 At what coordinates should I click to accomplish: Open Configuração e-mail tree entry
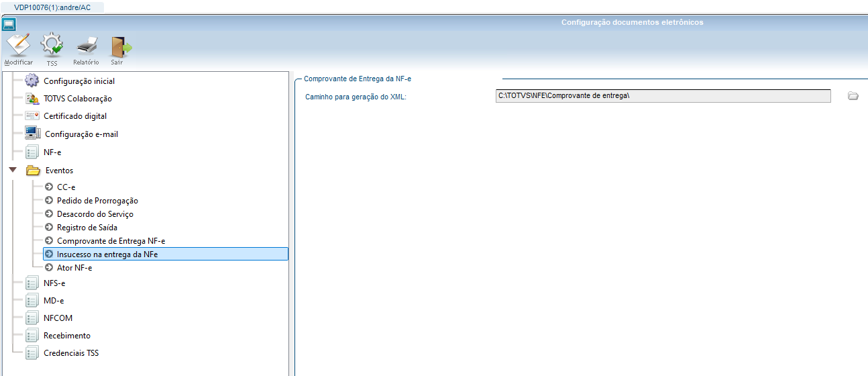[x=82, y=134]
